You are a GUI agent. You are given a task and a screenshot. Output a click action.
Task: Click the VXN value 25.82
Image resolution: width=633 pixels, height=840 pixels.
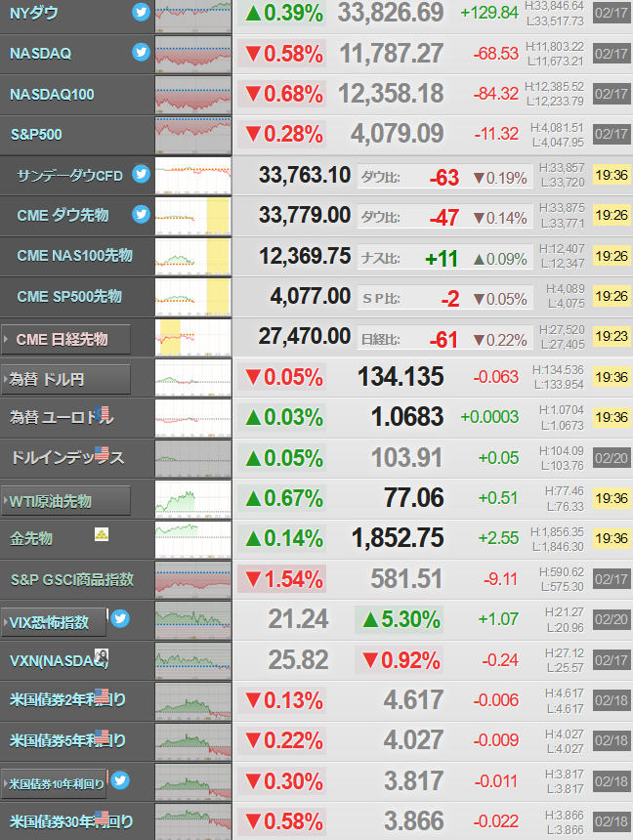299,660
